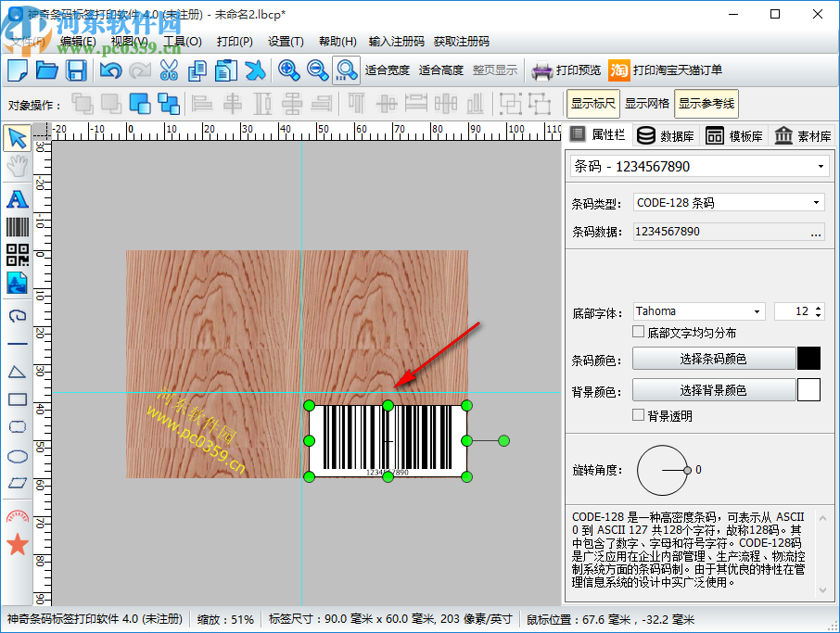
Task: Click 适合高度 fit height button
Action: (x=441, y=70)
